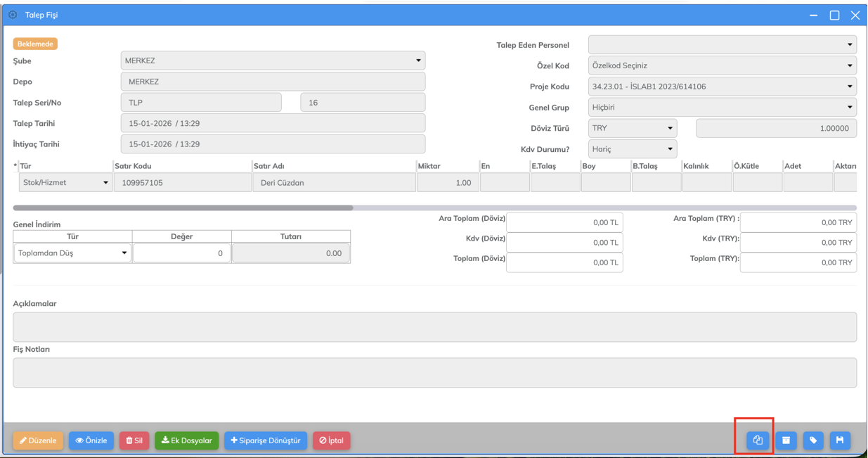Screen dimensions: 868x458
Task: Open the Döviz Türü TRY dropdown
Action: 632,128
